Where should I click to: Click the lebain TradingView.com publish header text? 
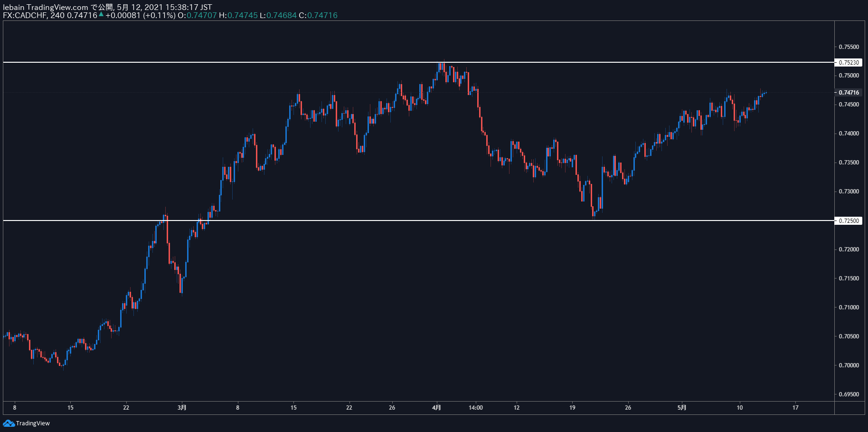(x=107, y=7)
